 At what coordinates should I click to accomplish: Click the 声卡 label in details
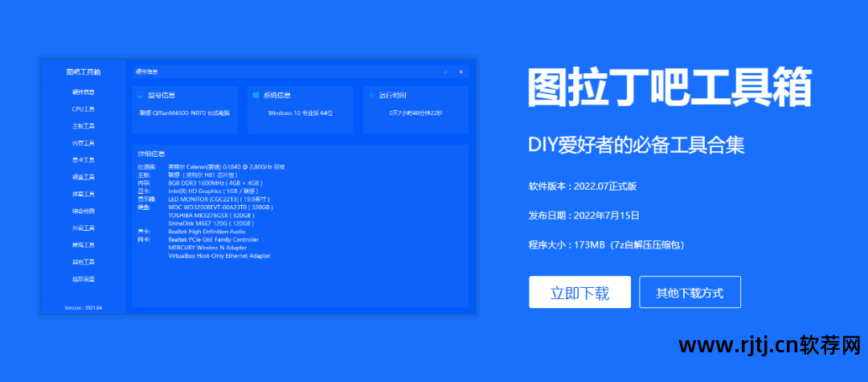(x=144, y=232)
